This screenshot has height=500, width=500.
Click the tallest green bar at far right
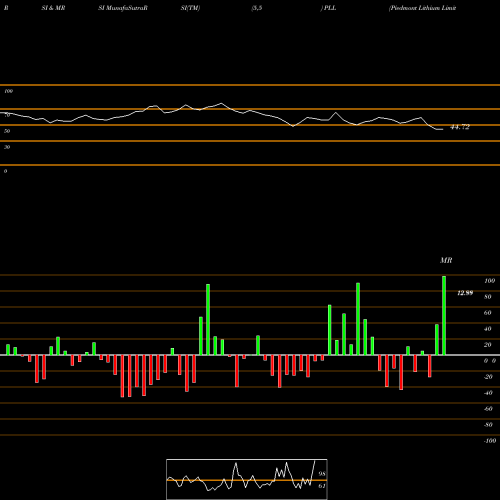tap(444, 315)
